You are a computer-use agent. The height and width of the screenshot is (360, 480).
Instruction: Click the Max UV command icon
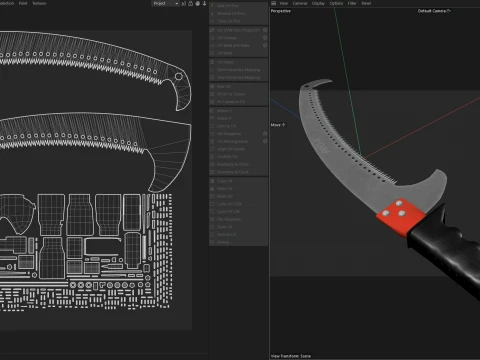click(x=212, y=86)
